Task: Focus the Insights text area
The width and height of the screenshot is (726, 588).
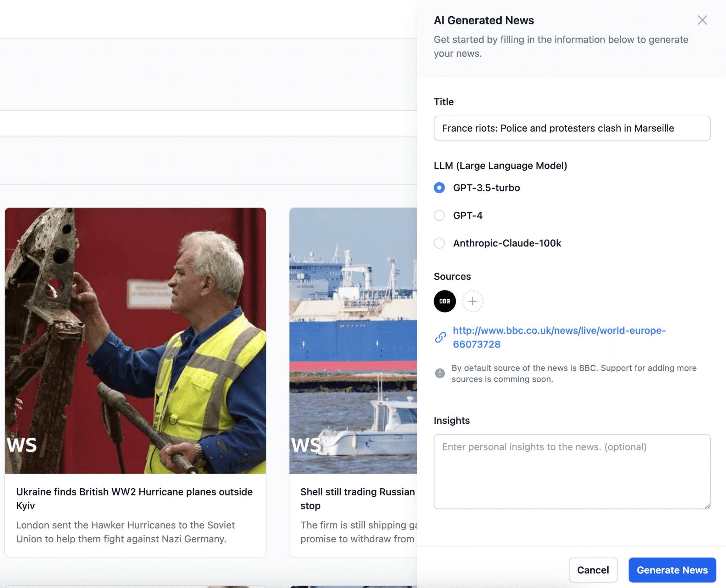Action: [x=571, y=471]
